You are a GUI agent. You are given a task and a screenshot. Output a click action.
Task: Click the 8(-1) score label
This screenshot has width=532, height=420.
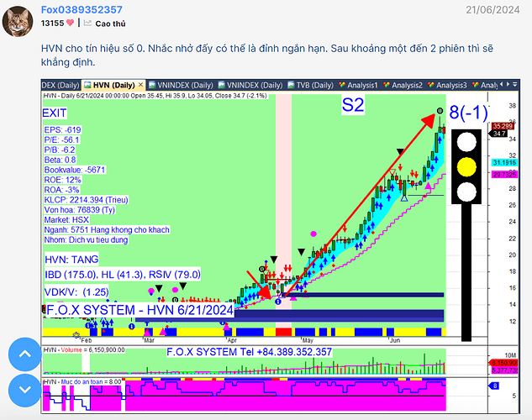pyautogui.click(x=469, y=113)
